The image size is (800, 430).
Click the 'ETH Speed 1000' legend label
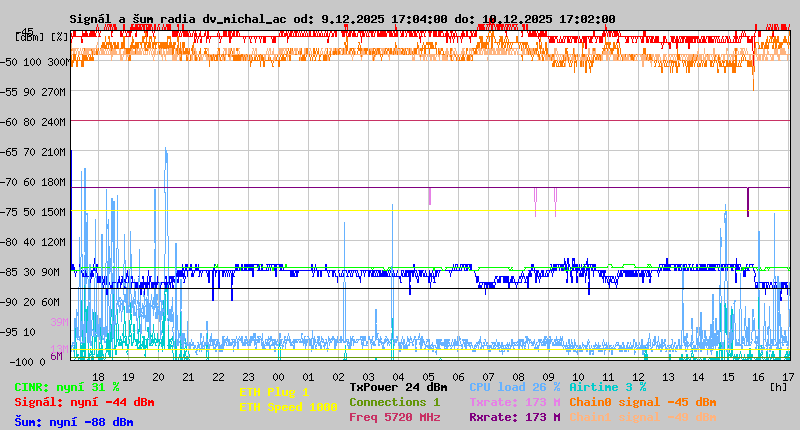(288, 407)
